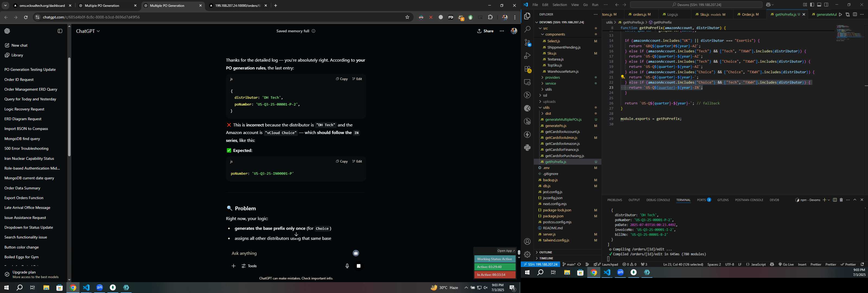Open Tools menu button in ChatGPT composer
868x293 pixels.
tap(249, 266)
